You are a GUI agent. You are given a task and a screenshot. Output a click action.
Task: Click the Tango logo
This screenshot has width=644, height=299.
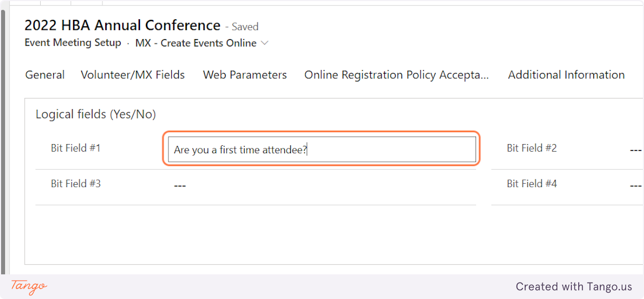click(29, 286)
